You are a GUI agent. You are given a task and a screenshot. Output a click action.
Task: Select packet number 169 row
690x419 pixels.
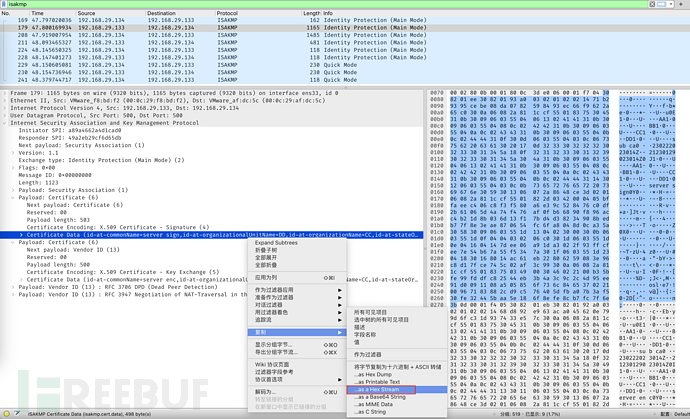(x=345, y=20)
